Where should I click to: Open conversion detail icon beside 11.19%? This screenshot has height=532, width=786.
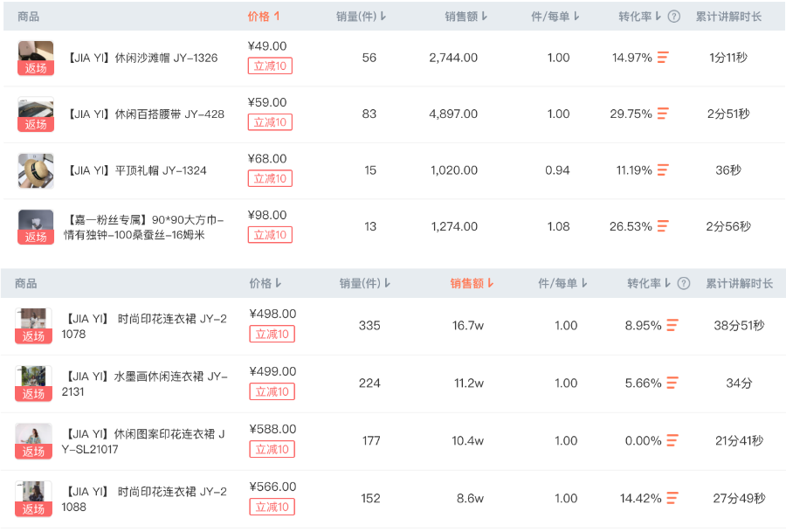pyautogui.click(x=663, y=170)
